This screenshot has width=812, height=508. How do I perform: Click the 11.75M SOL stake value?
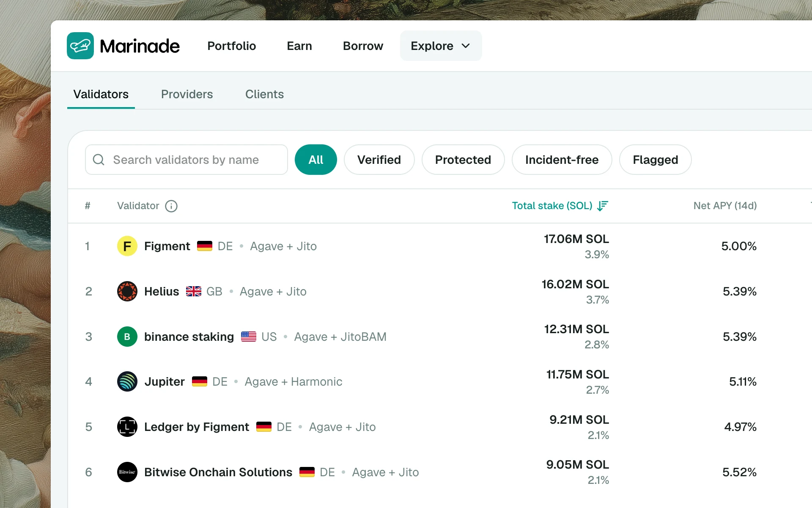pos(578,375)
